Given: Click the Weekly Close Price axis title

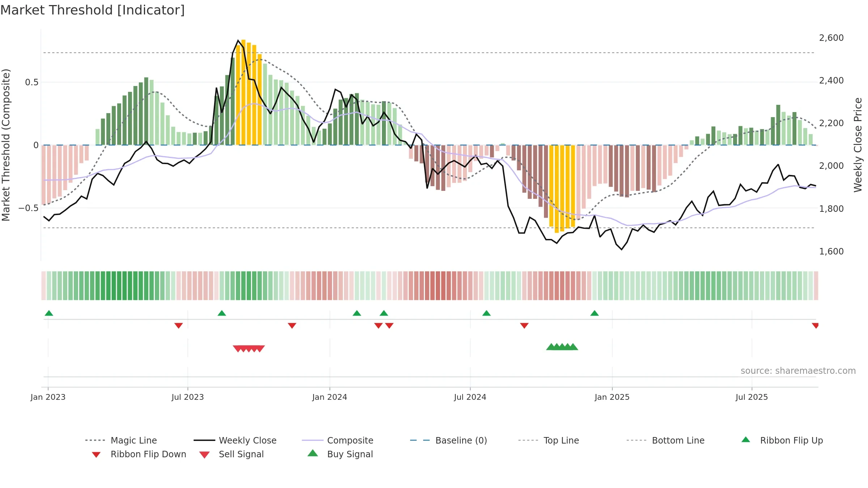Looking at the screenshot, I should [858, 145].
